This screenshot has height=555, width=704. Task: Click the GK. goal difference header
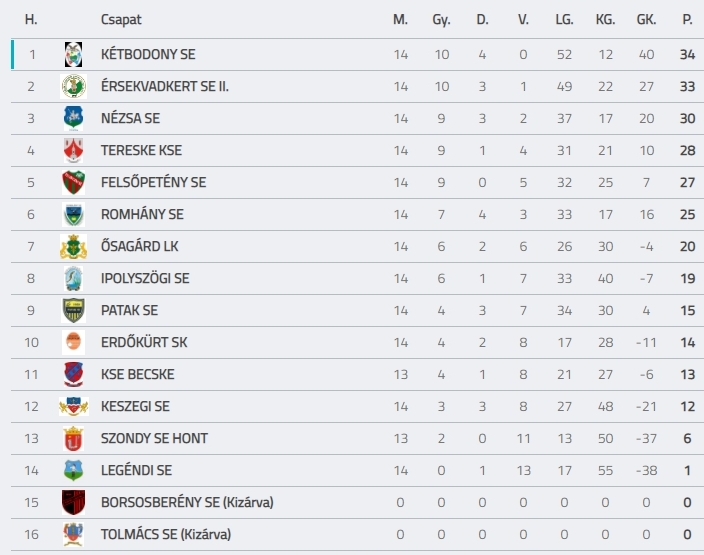[x=647, y=20]
